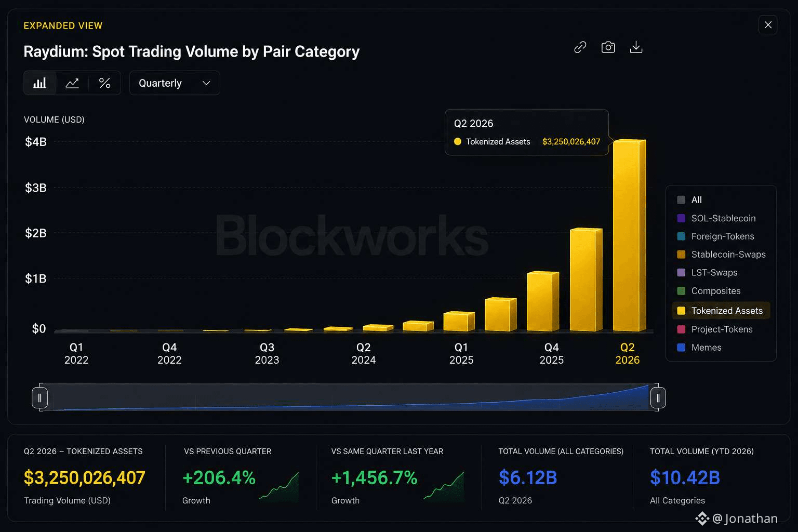Click the Q4 2025 axis label

pos(552,354)
